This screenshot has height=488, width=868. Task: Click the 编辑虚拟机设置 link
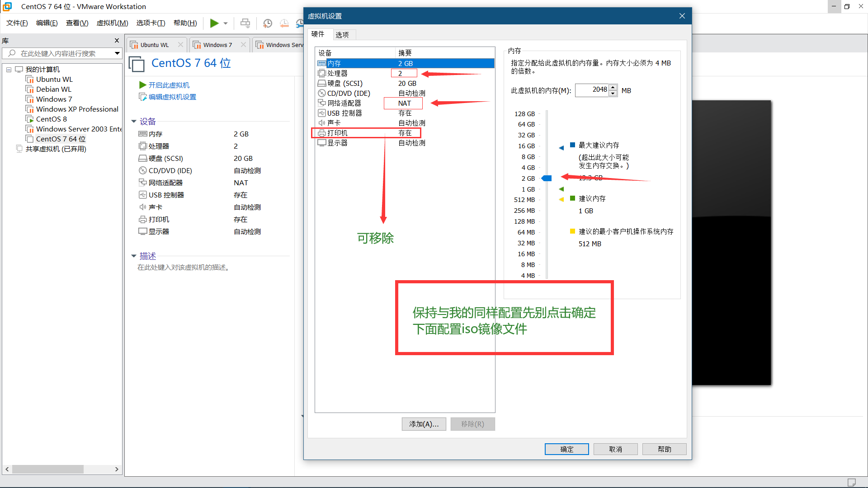[x=172, y=97]
